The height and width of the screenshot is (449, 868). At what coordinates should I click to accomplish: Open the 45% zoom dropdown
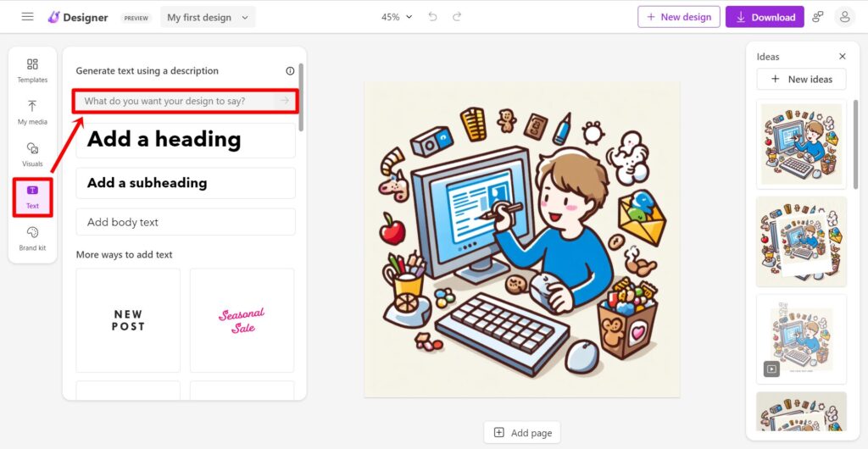[x=397, y=17]
